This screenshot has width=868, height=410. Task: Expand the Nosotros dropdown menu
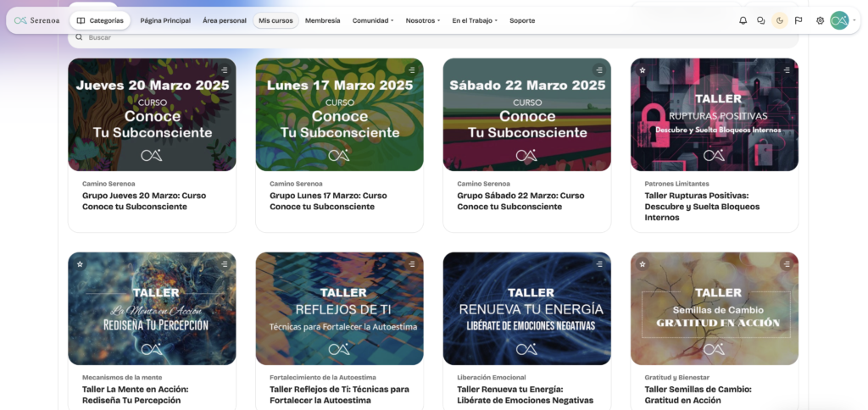422,20
